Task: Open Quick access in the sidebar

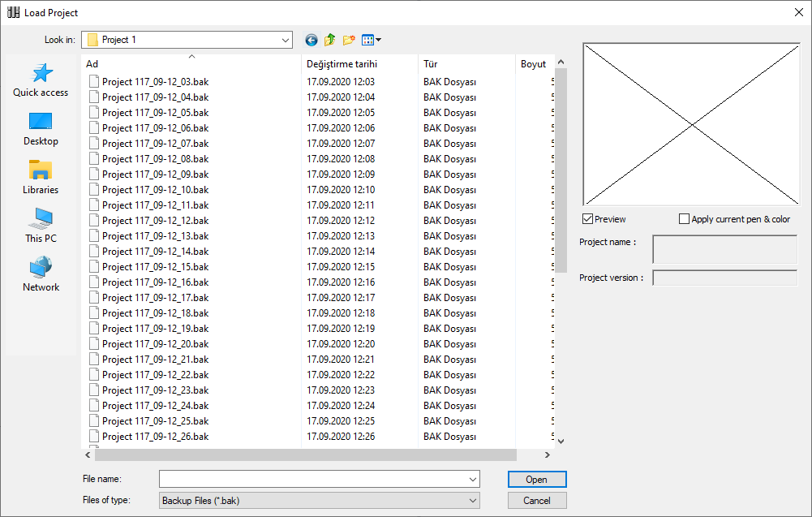Action: (41, 80)
